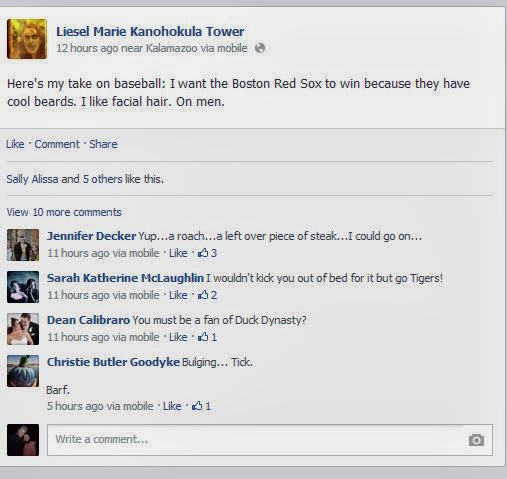507x479 pixels.
Task: Click thumbs-up count on Dean Calibraro's comment
Action: 207,337
